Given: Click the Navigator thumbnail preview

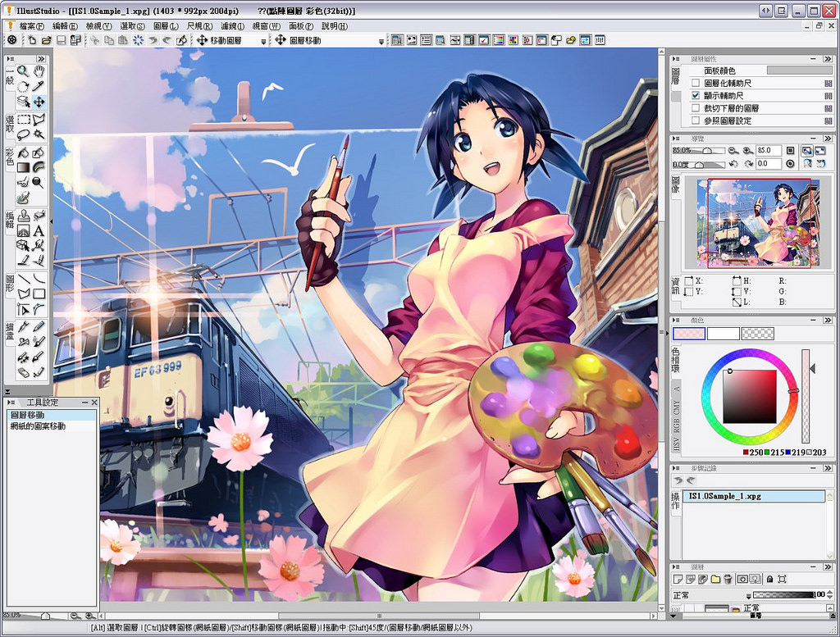Looking at the screenshot, I should (x=758, y=223).
